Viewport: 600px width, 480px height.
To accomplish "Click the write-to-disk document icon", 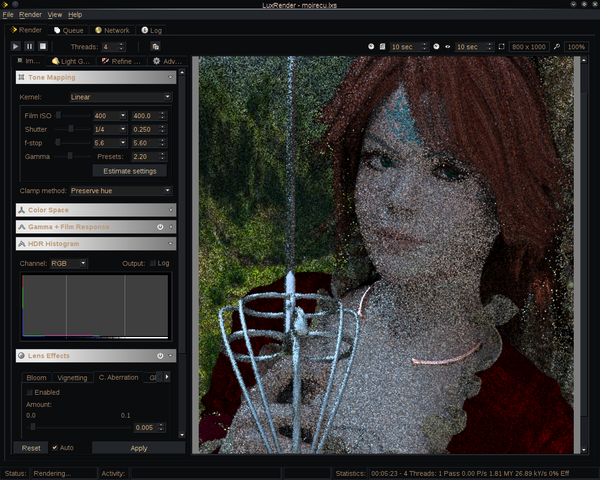I will [382, 46].
